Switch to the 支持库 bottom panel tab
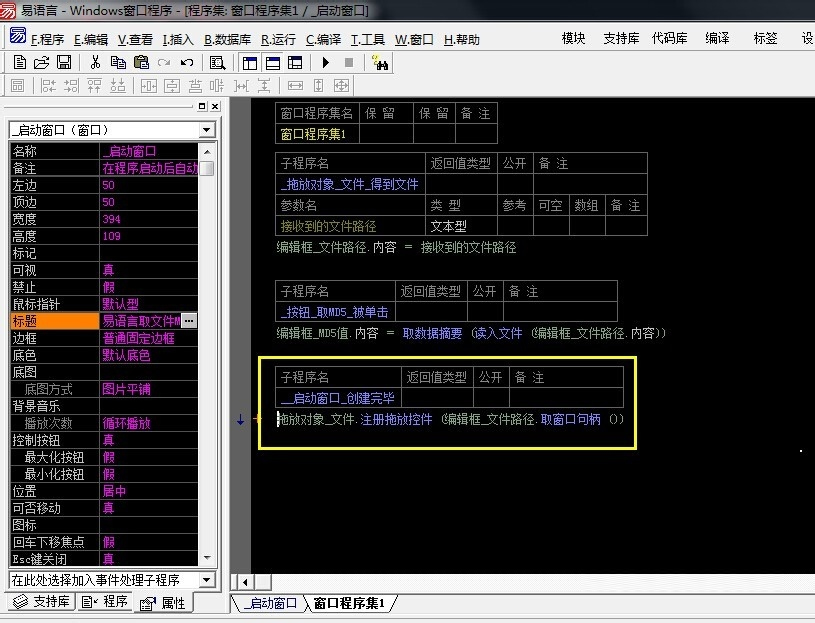 point(42,602)
